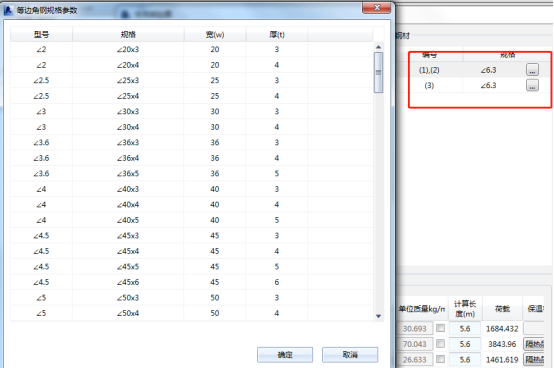Click the 1461.619 load value
Viewport: 554px width, 368px height.
(502, 360)
